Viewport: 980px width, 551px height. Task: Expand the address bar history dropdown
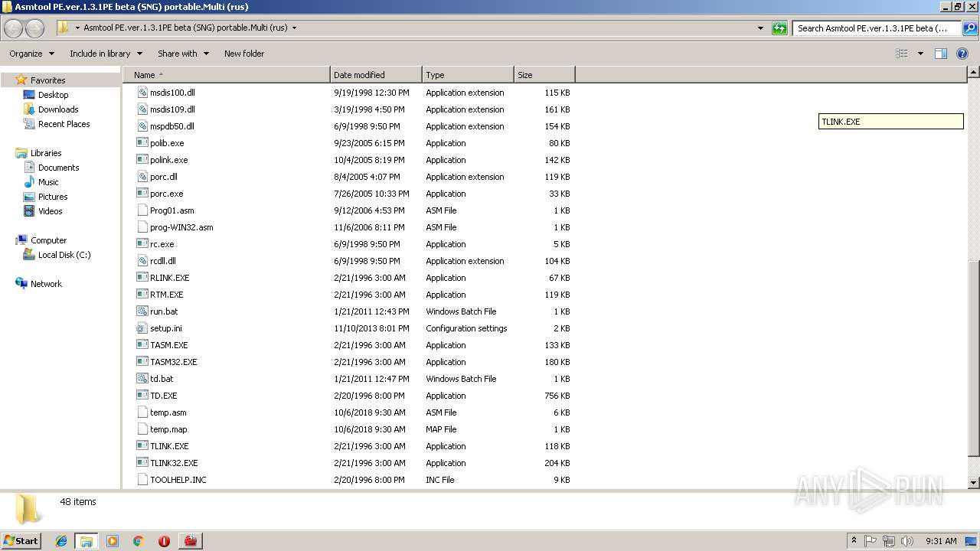(x=760, y=28)
